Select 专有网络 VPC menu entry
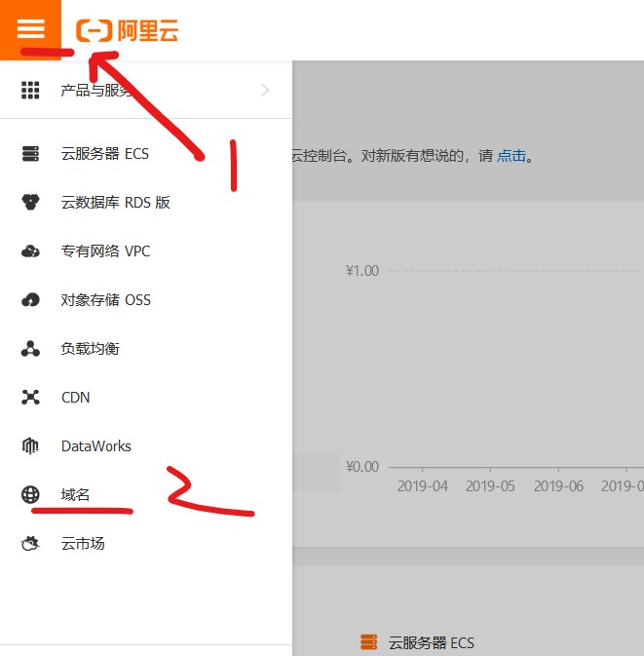 (105, 251)
